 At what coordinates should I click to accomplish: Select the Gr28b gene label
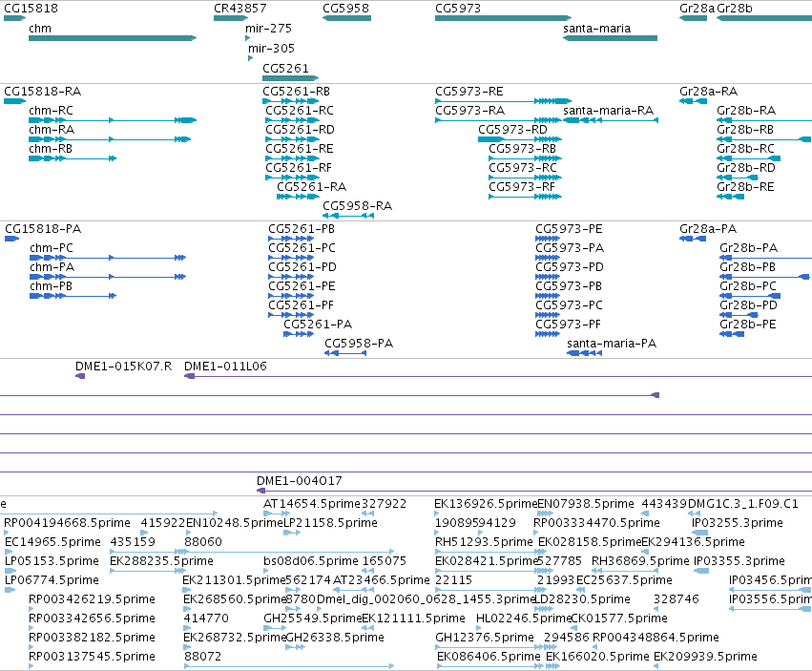(x=735, y=9)
